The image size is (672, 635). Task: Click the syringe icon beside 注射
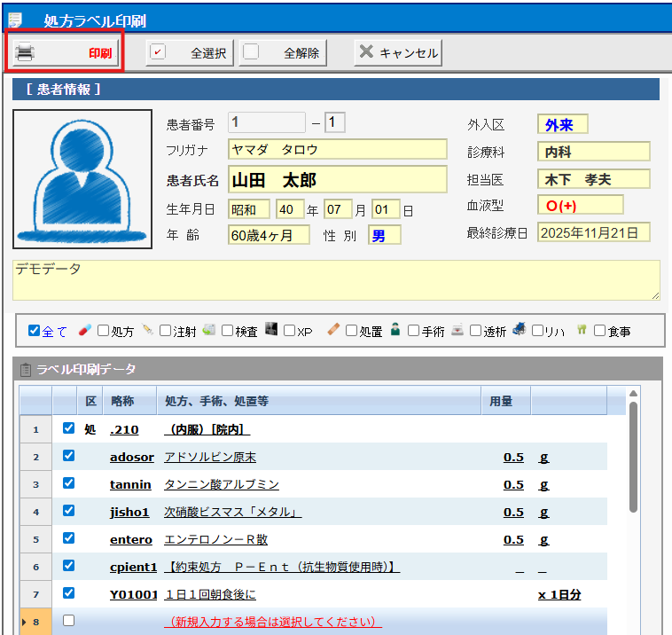[x=147, y=330]
